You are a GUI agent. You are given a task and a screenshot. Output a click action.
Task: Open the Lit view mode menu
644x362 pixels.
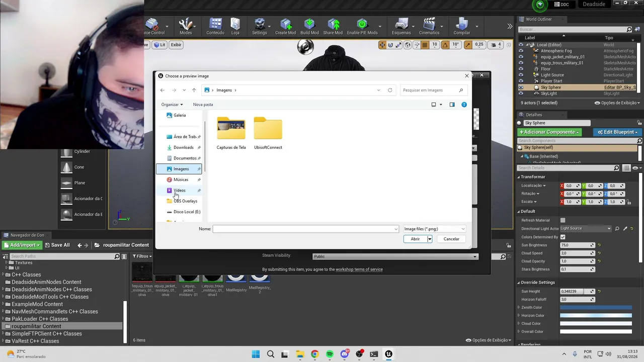[x=159, y=45]
